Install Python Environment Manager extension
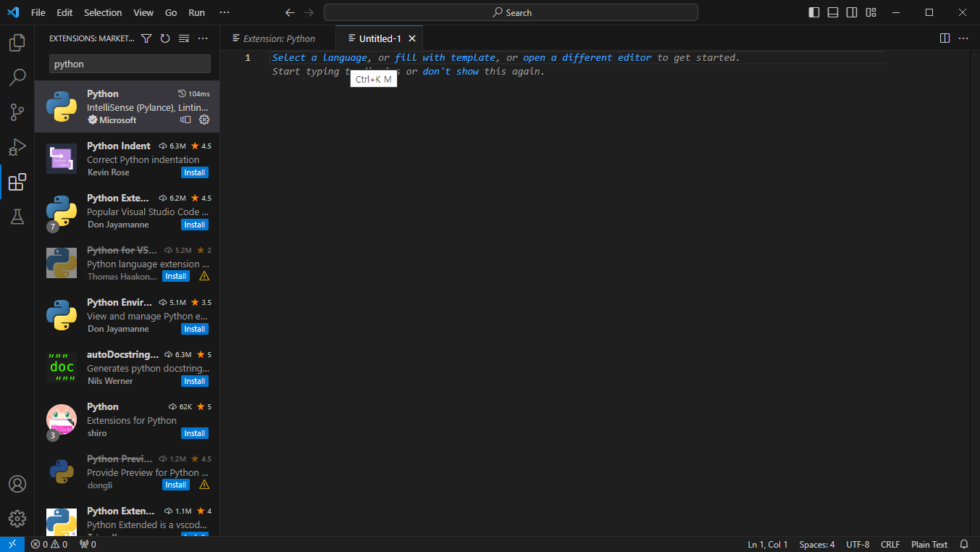The height and width of the screenshot is (552, 980). click(x=195, y=329)
